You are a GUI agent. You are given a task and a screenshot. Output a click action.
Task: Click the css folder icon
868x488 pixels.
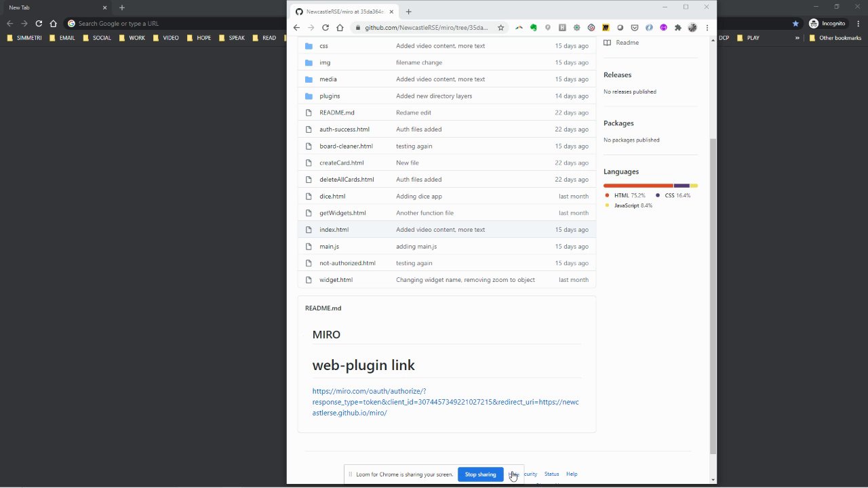(x=309, y=46)
